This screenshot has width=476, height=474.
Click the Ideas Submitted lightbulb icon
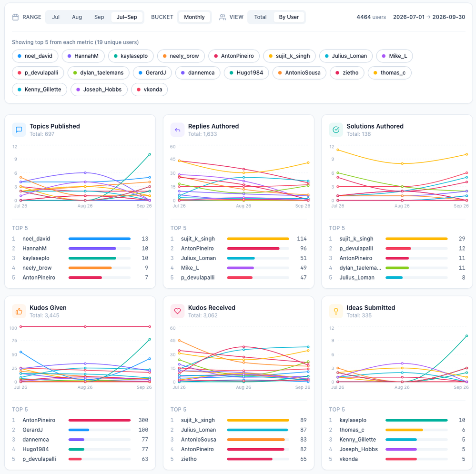tap(336, 311)
